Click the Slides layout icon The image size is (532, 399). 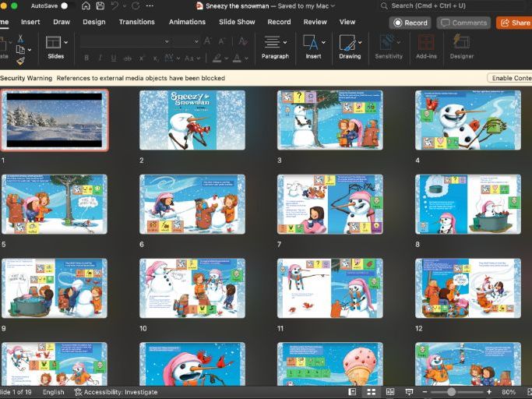[53, 42]
